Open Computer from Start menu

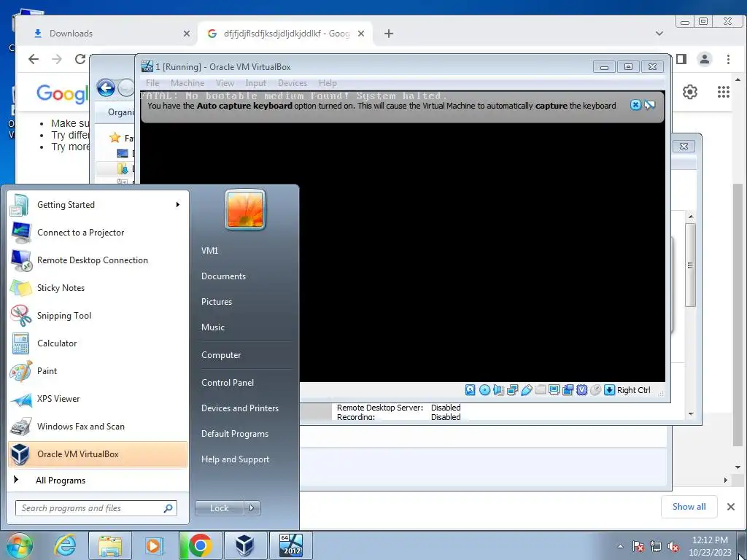[221, 355]
